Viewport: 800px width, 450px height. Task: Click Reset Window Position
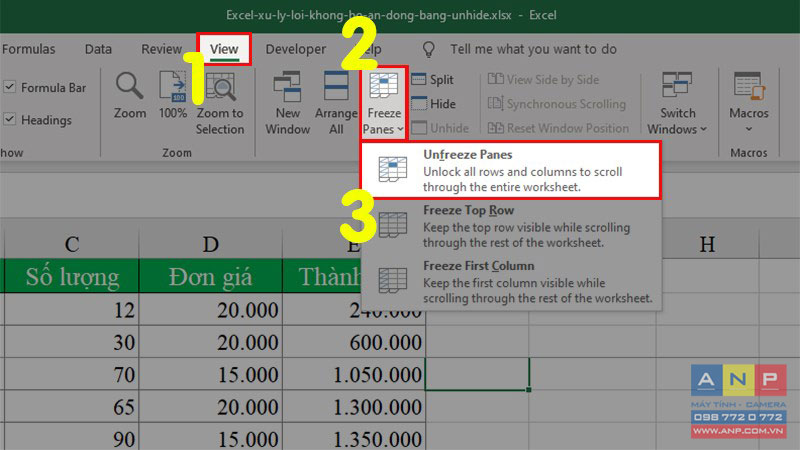tap(558, 128)
